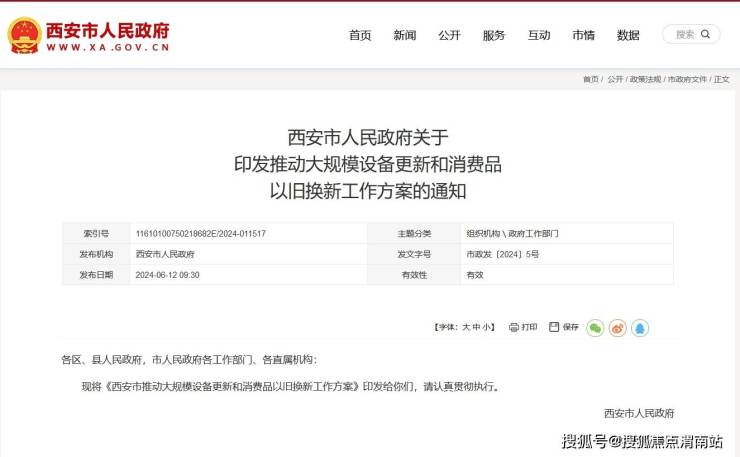Set font size to 中

click(476, 327)
